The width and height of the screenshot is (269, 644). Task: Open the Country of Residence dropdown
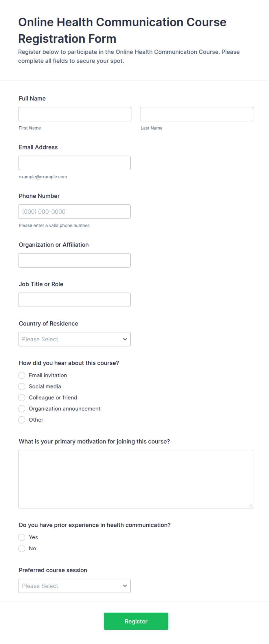pyautogui.click(x=74, y=339)
